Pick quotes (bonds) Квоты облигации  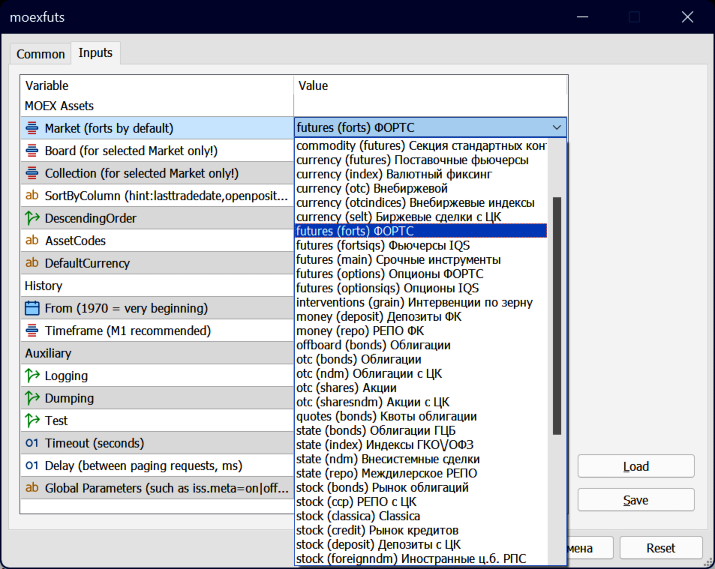click(x=421, y=416)
